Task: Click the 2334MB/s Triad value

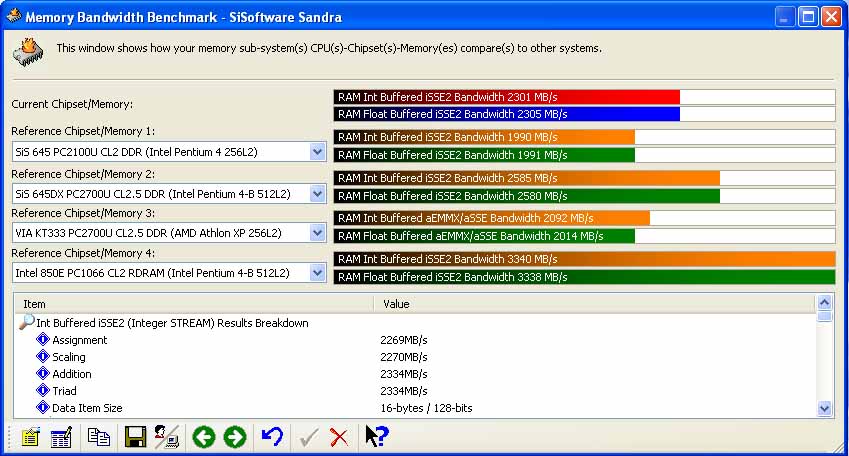Action: point(403,391)
